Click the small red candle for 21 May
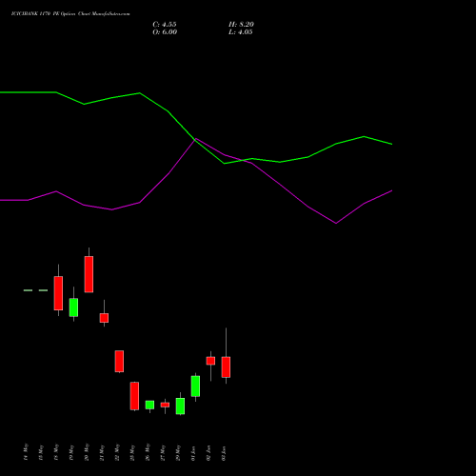 pos(104,318)
